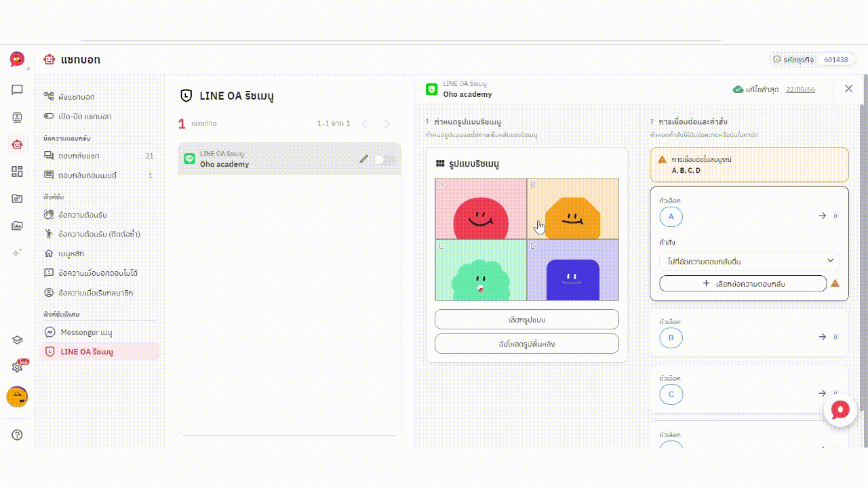Click the business code info icon
Image resolution: width=868 pixels, height=488 pixels.
click(776, 60)
